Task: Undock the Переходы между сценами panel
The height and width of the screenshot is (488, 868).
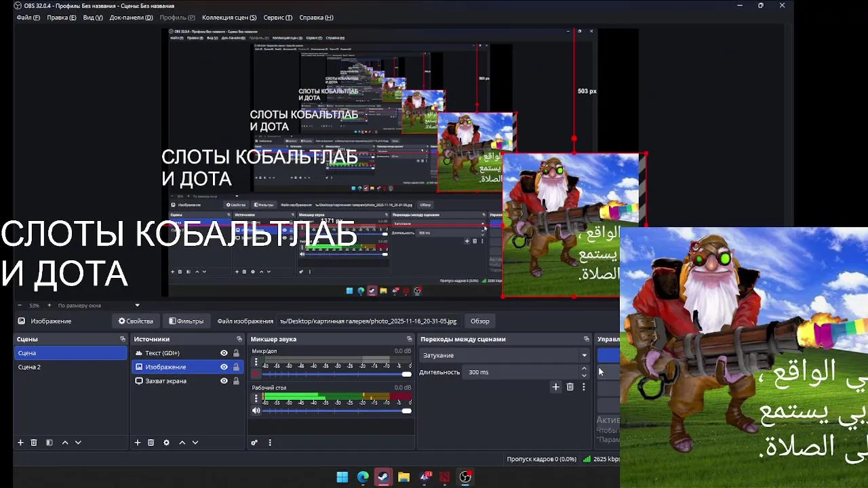Action: click(x=587, y=339)
